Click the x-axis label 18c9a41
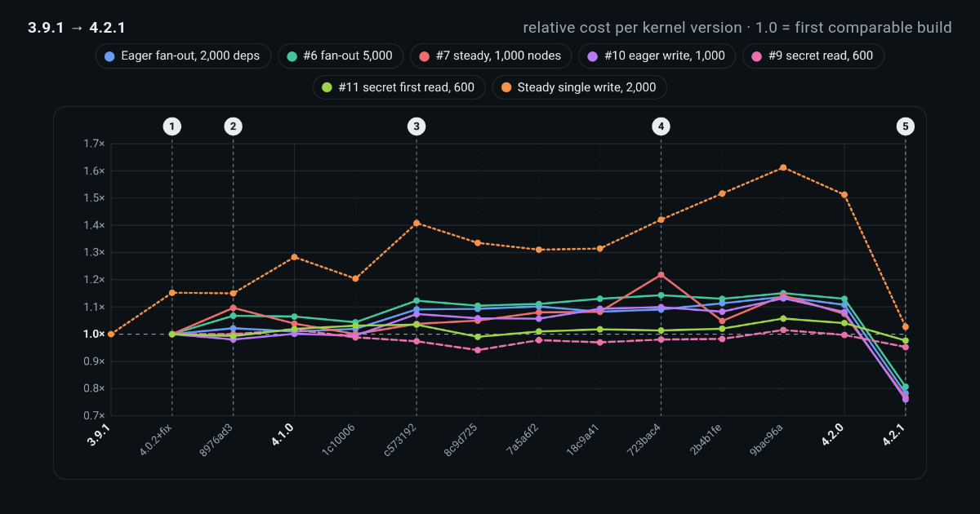 coord(584,441)
